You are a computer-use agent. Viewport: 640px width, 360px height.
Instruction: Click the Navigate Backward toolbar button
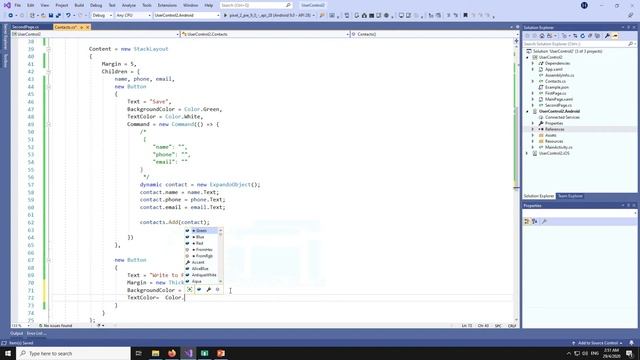coord(11,16)
